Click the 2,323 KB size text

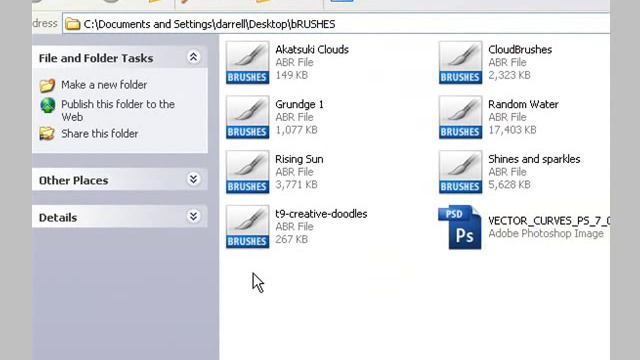(x=509, y=75)
